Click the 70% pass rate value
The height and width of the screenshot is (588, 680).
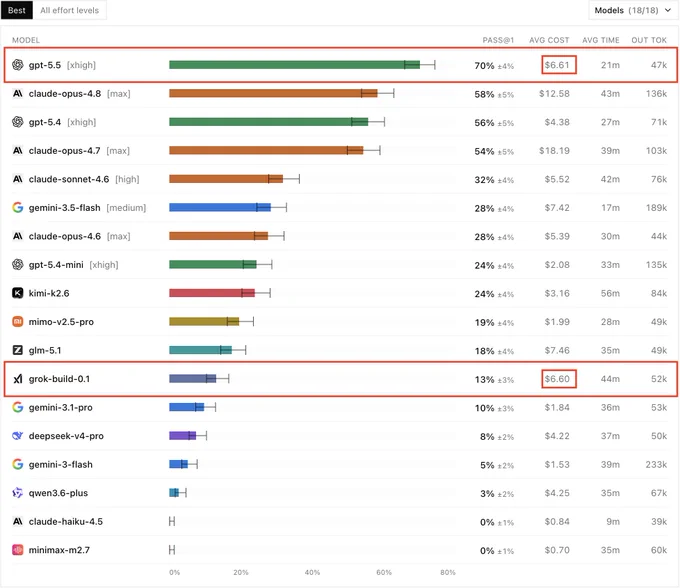484,65
